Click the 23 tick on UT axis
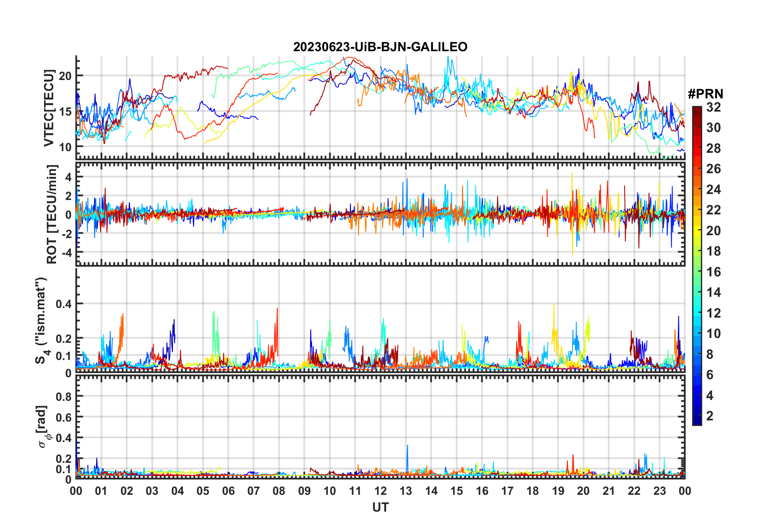The width and height of the screenshot is (761, 532). click(659, 491)
